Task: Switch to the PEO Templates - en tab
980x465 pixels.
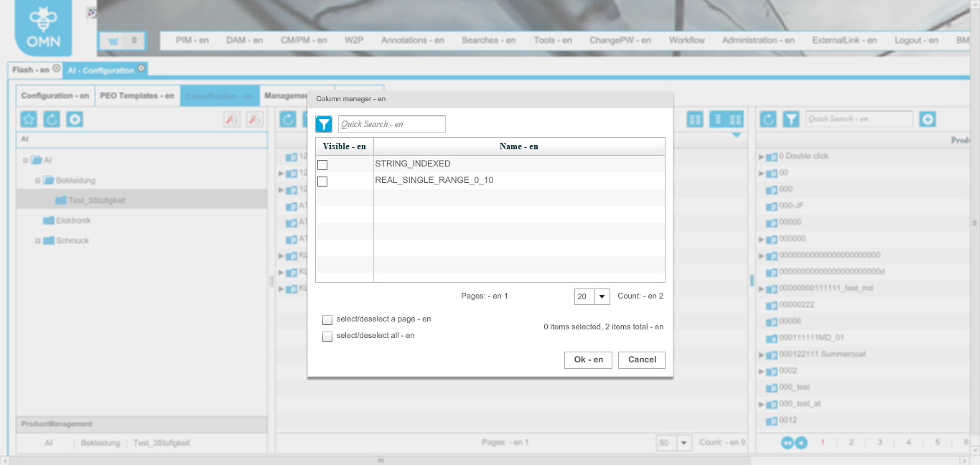Action: click(136, 95)
